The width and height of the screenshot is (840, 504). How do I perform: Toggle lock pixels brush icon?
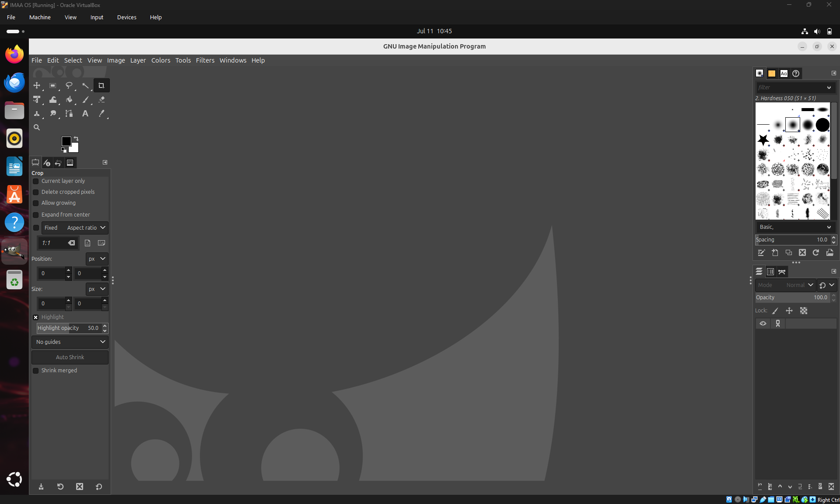(x=775, y=311)
